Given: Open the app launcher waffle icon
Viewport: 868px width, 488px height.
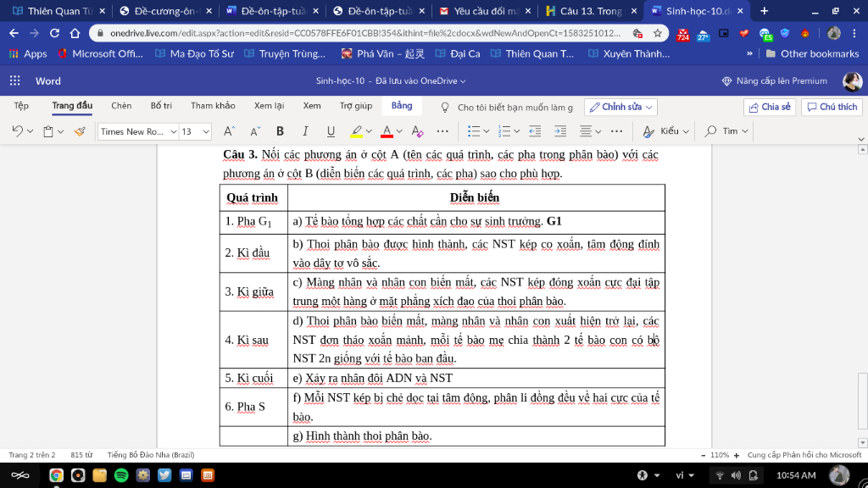Looking at the screenshot, I should pyautogui.click(x=15, y=80).
